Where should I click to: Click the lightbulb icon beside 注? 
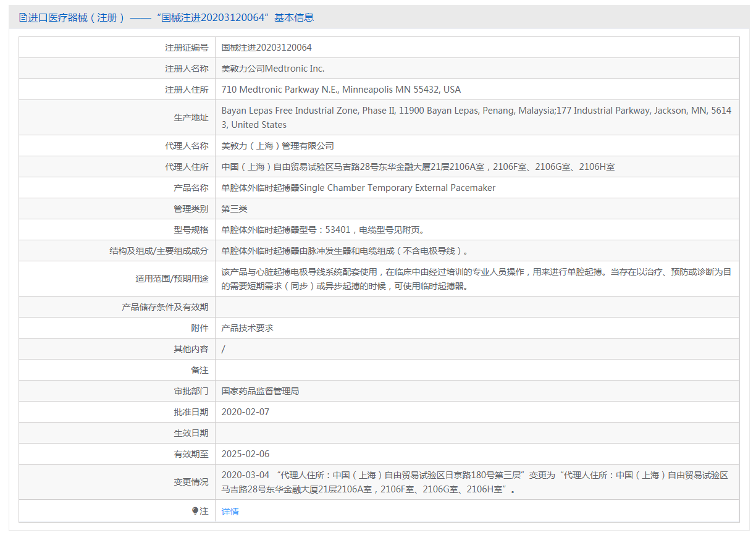[x=195, y=511]
